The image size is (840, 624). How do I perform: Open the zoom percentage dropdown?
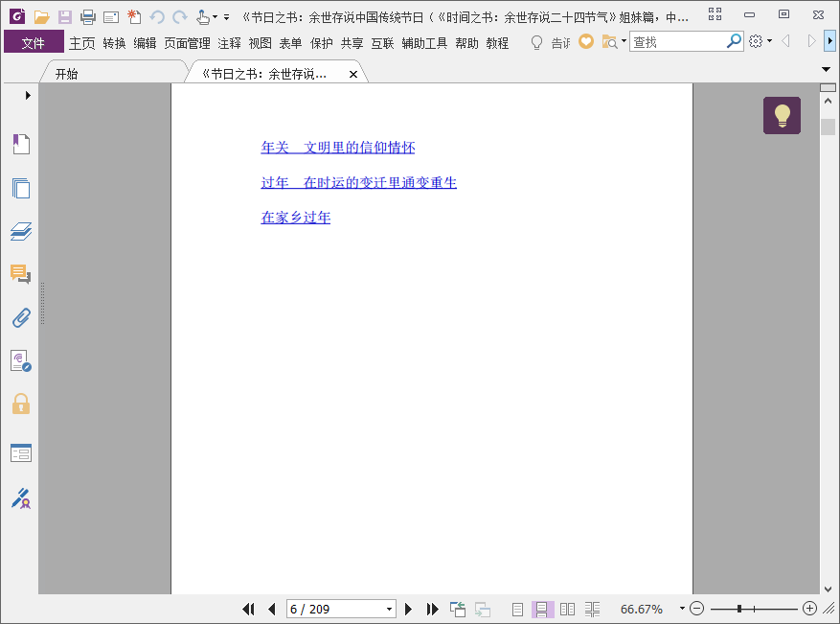[x=682, y=609]
